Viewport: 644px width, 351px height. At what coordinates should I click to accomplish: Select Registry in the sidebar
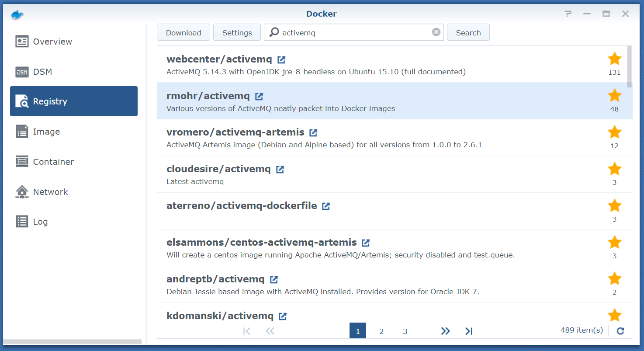22,101
